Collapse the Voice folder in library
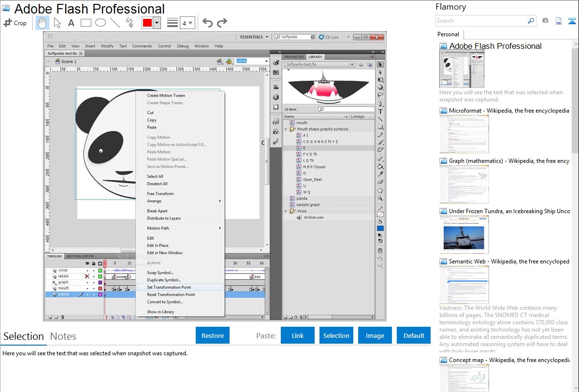This screenshot has width=579, height=392. 286,211
